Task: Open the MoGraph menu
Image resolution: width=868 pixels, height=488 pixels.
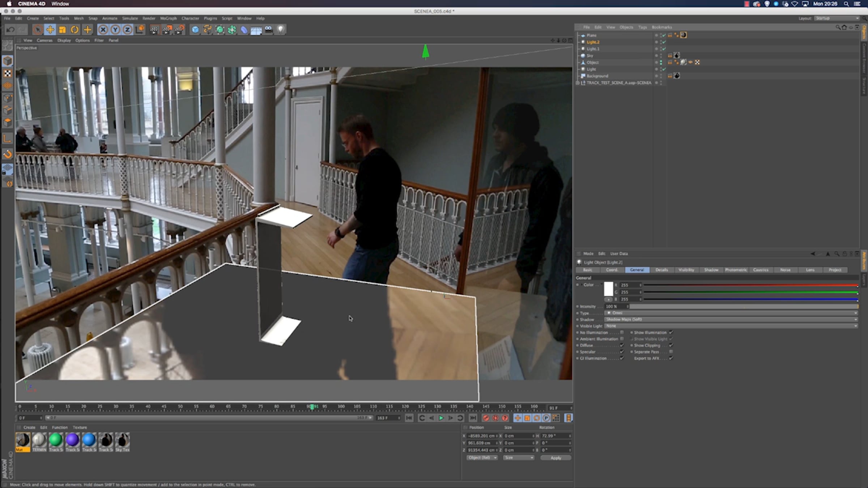Action: 168,18
